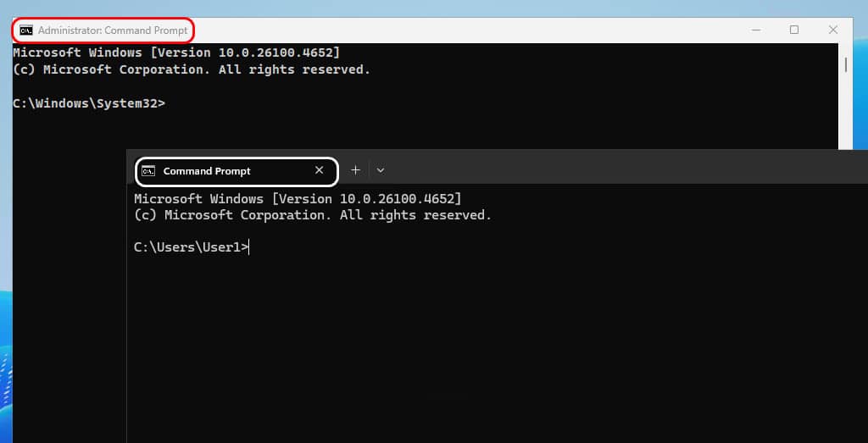Select the Command Prompt tab in Terminal
This screenshot has height=443, width=868.
point(236,171)
